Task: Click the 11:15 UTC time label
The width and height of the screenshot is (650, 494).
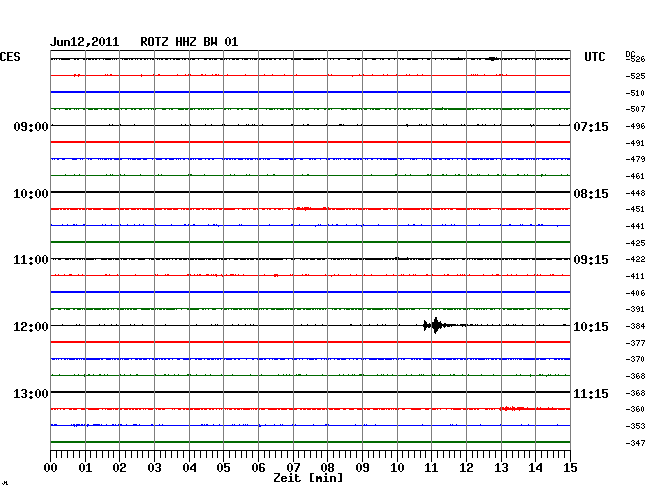Action: tap(591, 393)
